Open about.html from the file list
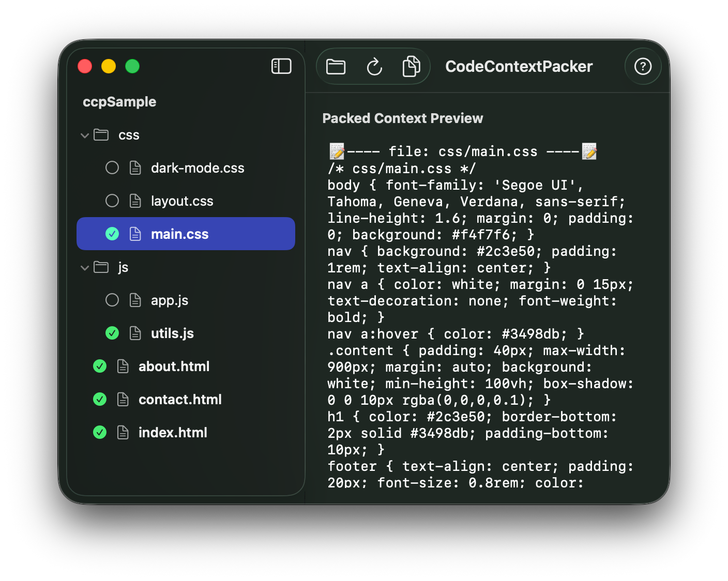Viewport: 728px width, 581px height. [174, 366]
